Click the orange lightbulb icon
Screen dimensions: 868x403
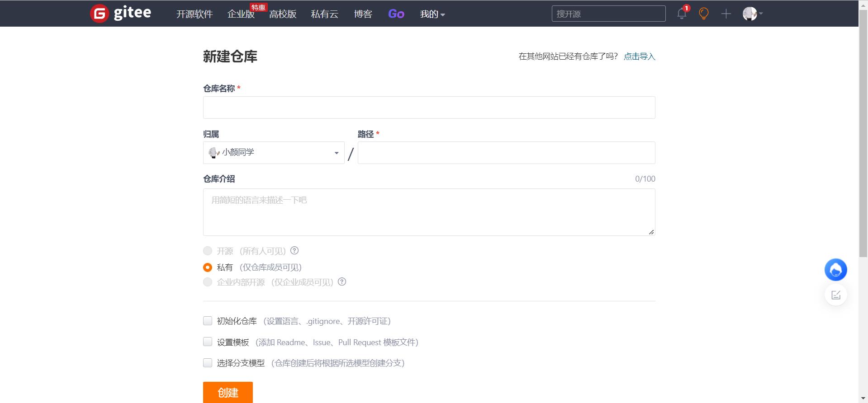coord(703,14)
